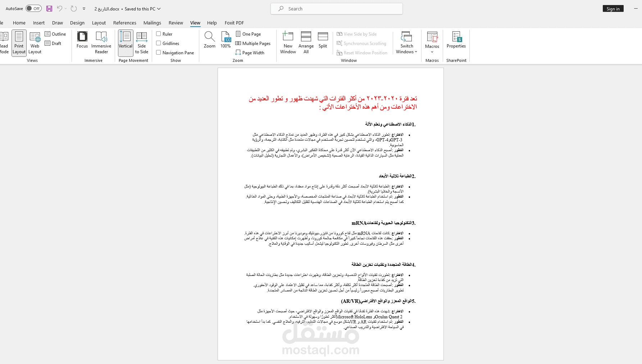Select Page Width zoom

250,53
